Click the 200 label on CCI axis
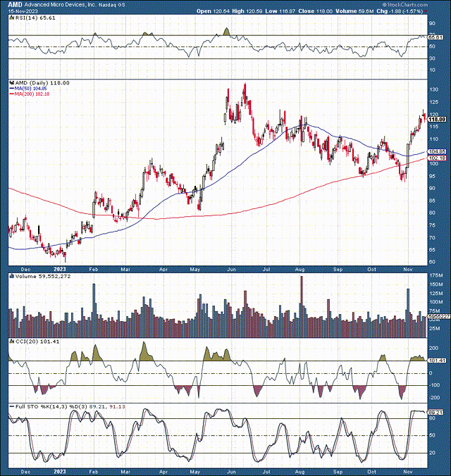The height and width of the screenshot is (476, 451). [433, 348]
